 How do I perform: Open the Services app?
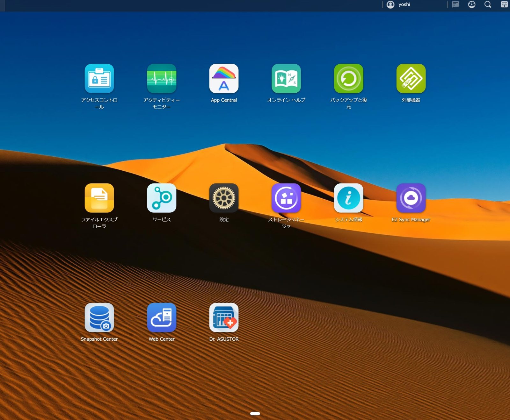pyautogui.click(x=162, y=198)
